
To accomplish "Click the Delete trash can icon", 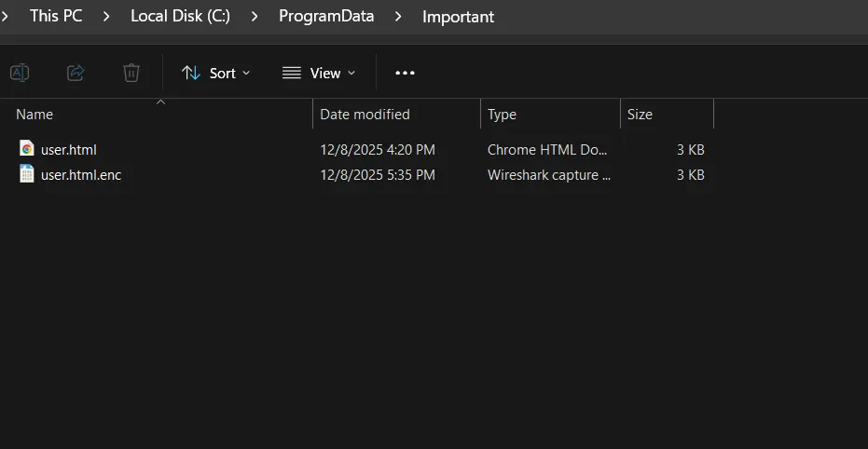I will click(x=131, y=73).
